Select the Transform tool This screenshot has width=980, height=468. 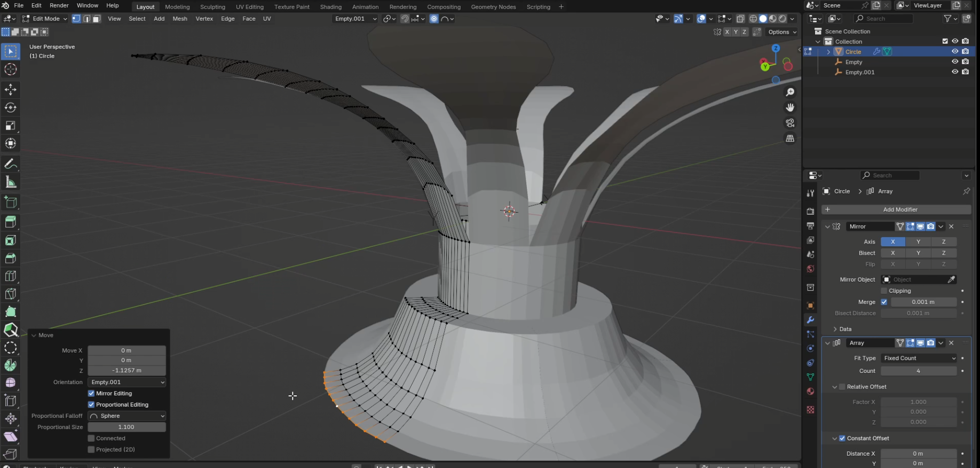pyautogui.click(x=11, y=143)
